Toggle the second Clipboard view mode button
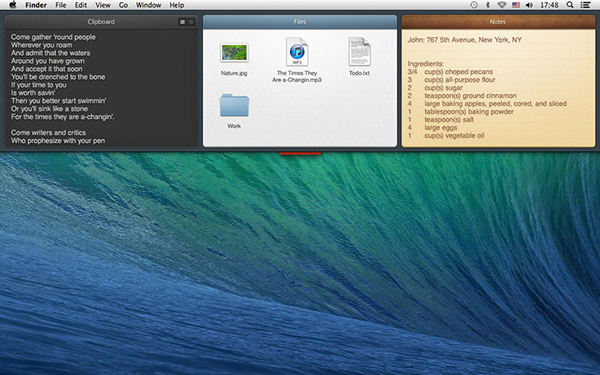 point(191,22)
